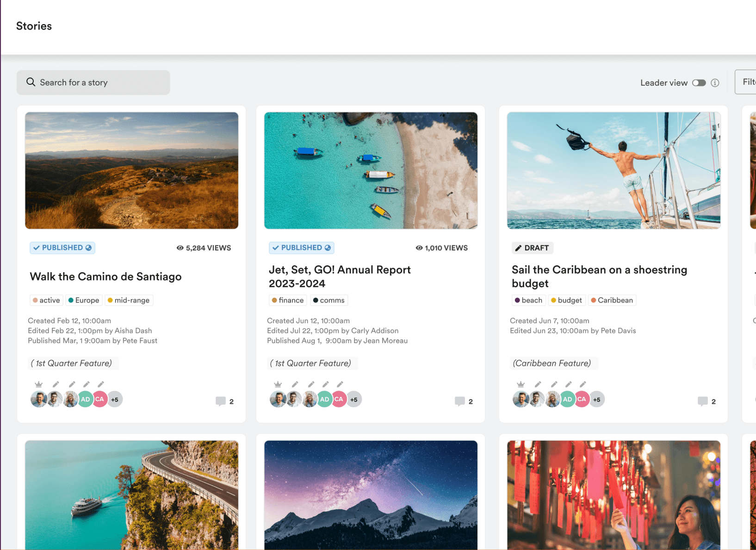The image size is (756, 550).
Task: Expand the +5 collaborators on Camino card
Action: pos(115,399)
